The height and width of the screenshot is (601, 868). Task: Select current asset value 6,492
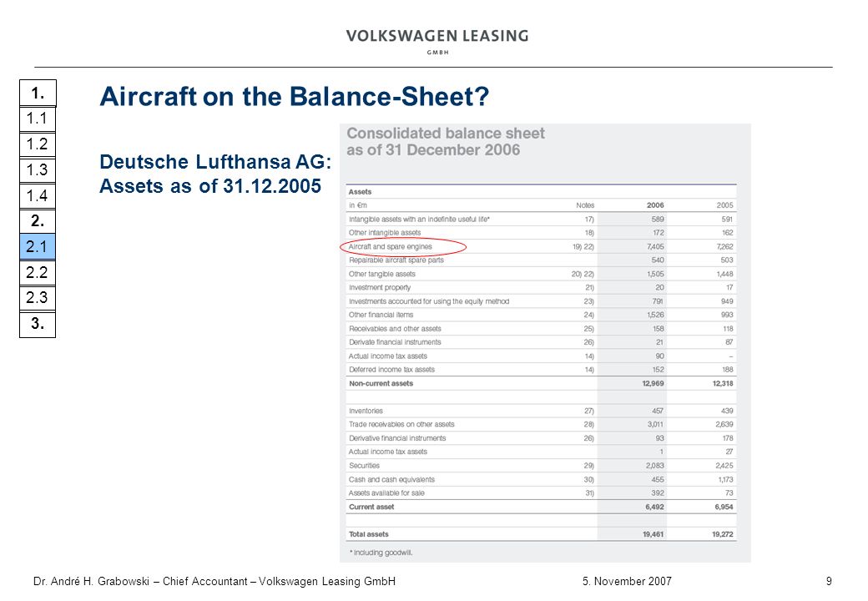click(x=655, y=507)
